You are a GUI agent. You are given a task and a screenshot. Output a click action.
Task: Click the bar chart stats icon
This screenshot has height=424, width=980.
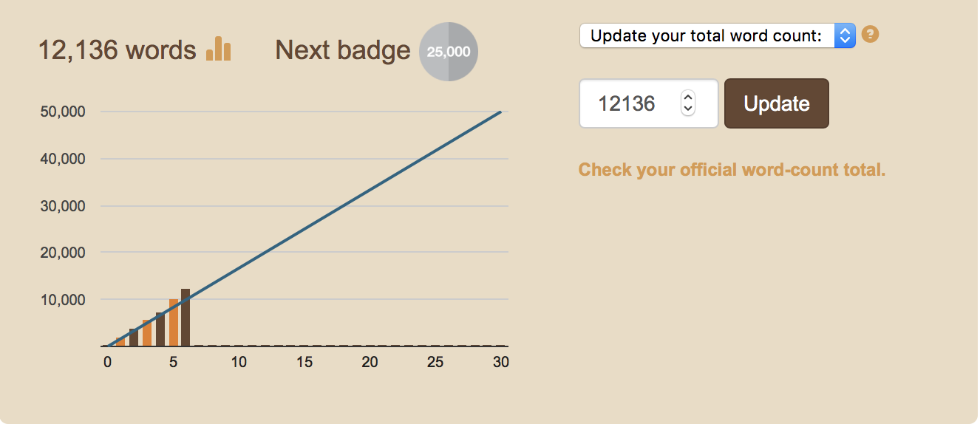(x=219, y=49)
